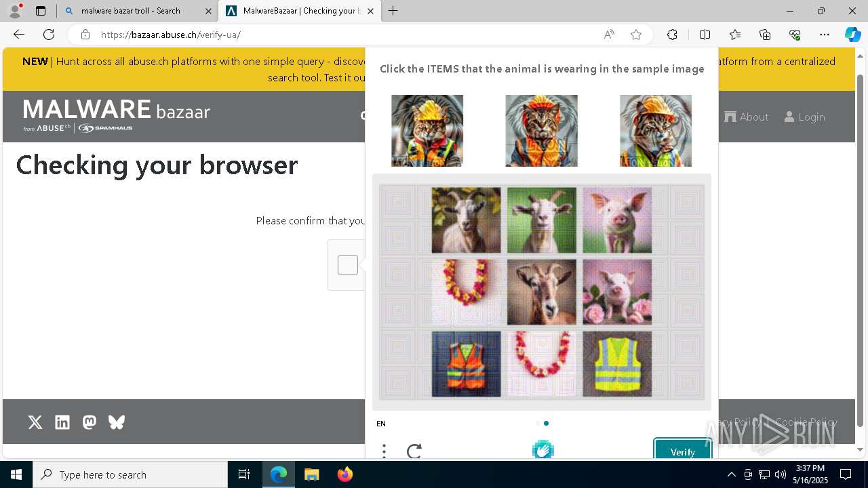
Task: Click the hCaptcha hand logo
Action: point(543,449)
